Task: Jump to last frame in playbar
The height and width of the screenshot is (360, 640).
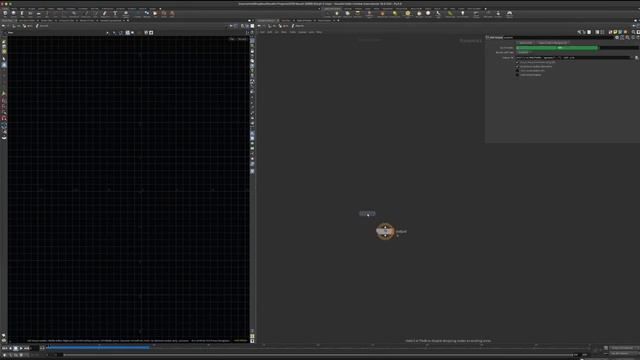Action: pos(27,348)
